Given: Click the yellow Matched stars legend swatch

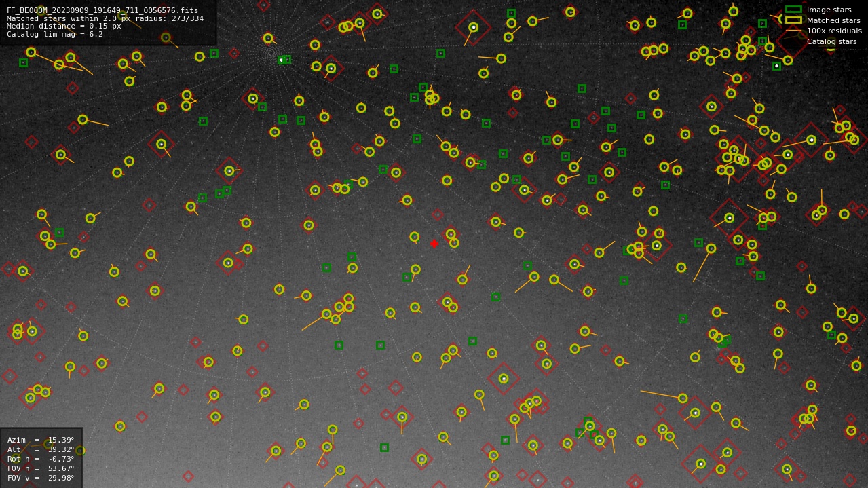Looking at the screenshot, I should [x=793, y=20].
